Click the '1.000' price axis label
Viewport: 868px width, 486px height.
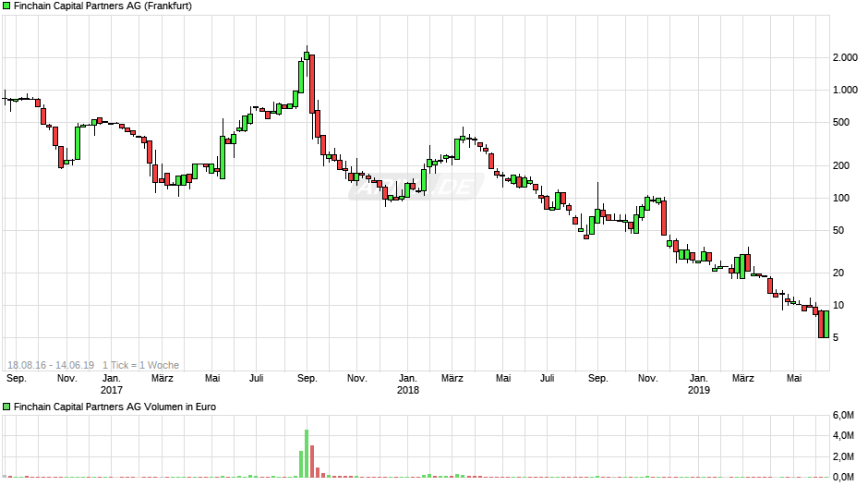pyautogui.click(x=845, y=90)
